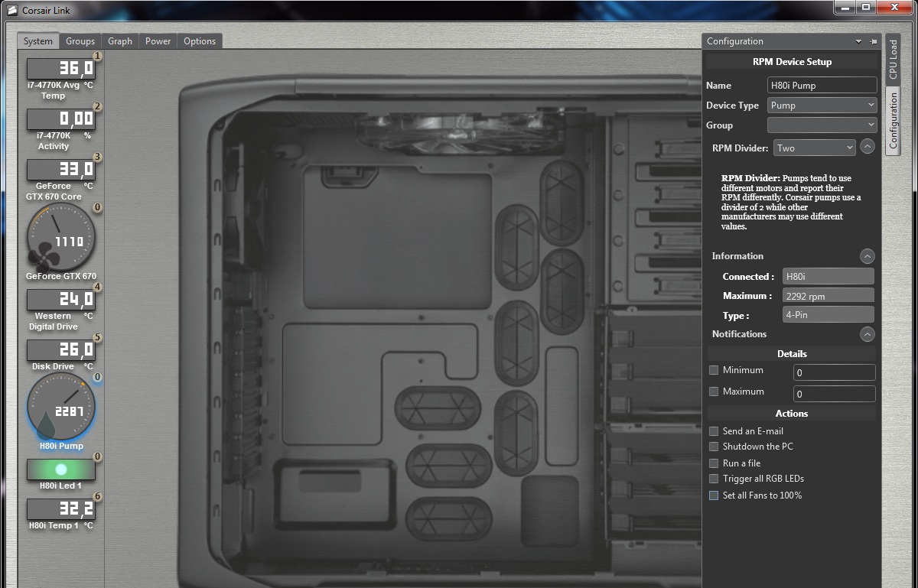Click the pin icon on Configuration panel
Screen dimensions: 918x588
(874, 41)
